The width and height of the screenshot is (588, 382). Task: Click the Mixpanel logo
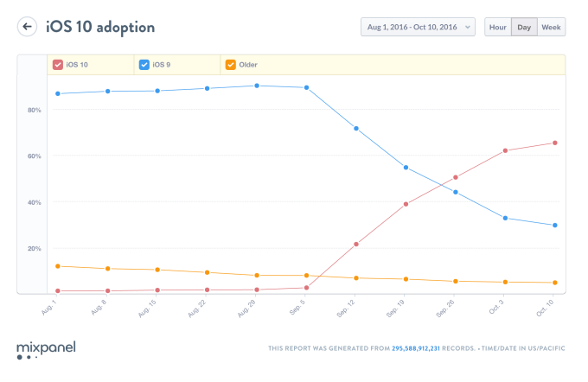pos(46,349)
